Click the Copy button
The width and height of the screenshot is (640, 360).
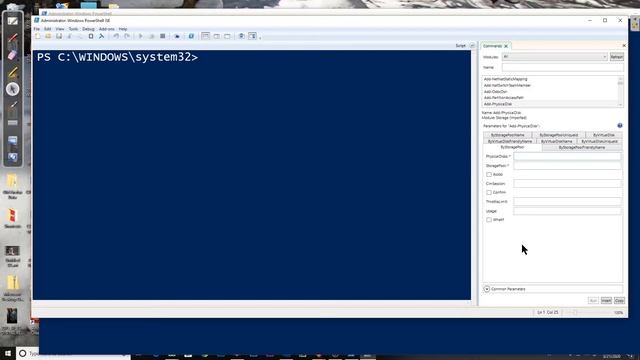click(x=619, y=300)
